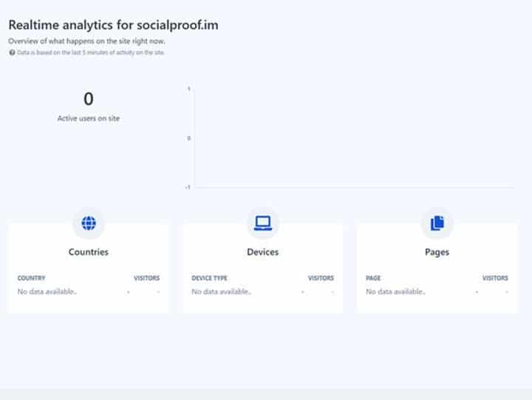
Task: Click the documents icon above Pages
Action: point(437,223)
